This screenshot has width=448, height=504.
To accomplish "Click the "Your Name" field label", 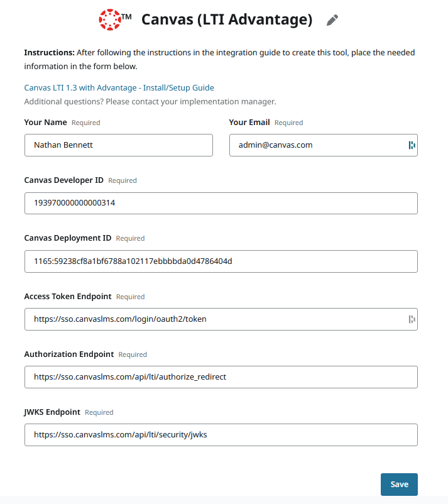I will pos(46,123).
